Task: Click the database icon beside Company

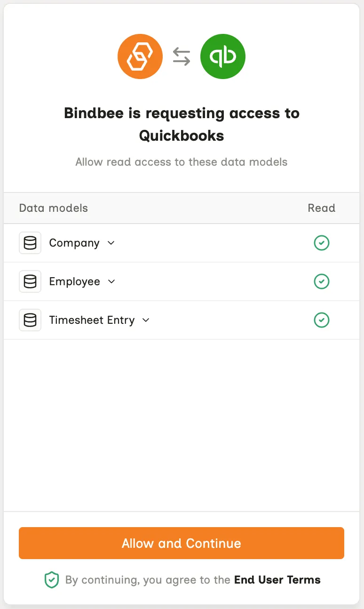Action: [x=30, y=243]
